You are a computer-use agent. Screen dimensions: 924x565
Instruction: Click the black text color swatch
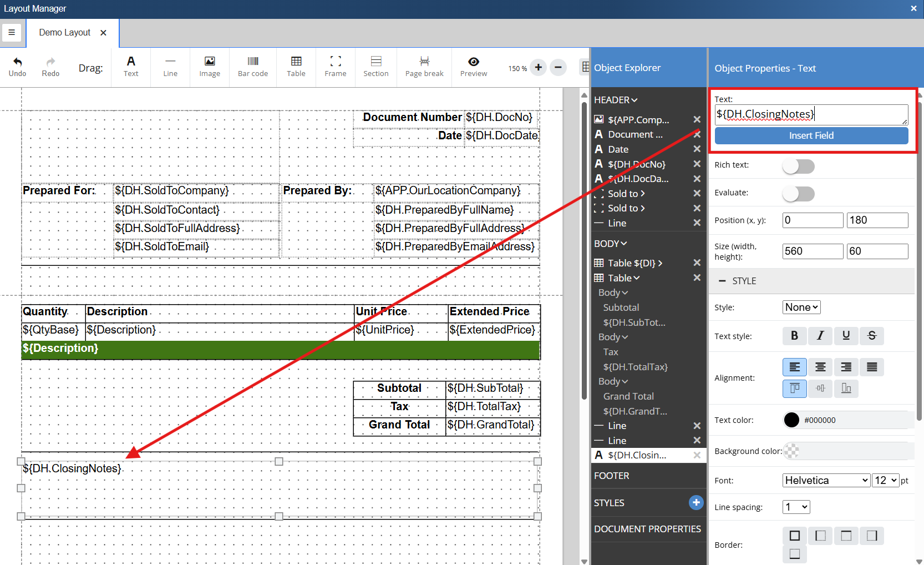[791, 420]
